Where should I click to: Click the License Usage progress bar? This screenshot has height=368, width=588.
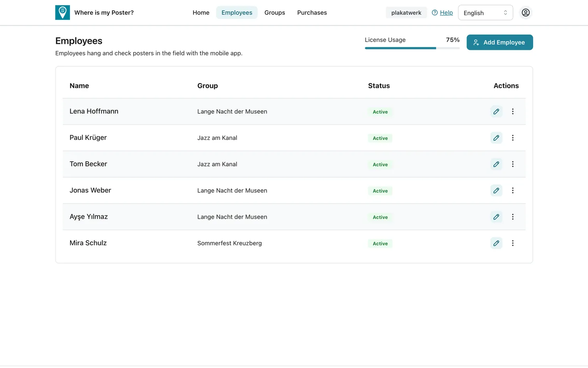coord(412,48)
